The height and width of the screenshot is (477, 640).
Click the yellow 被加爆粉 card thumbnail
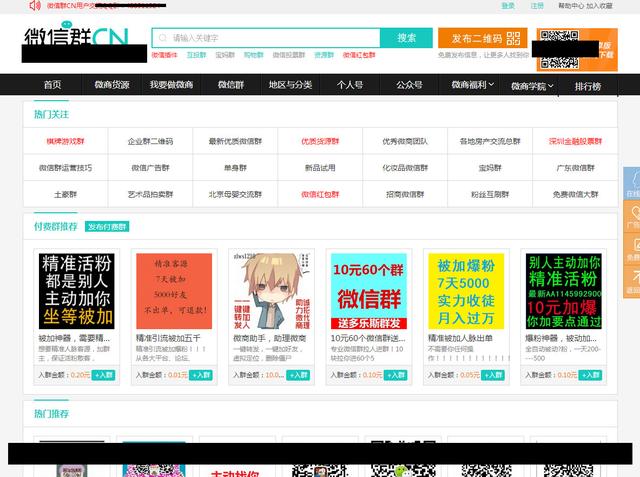click(x=466, y=291)
